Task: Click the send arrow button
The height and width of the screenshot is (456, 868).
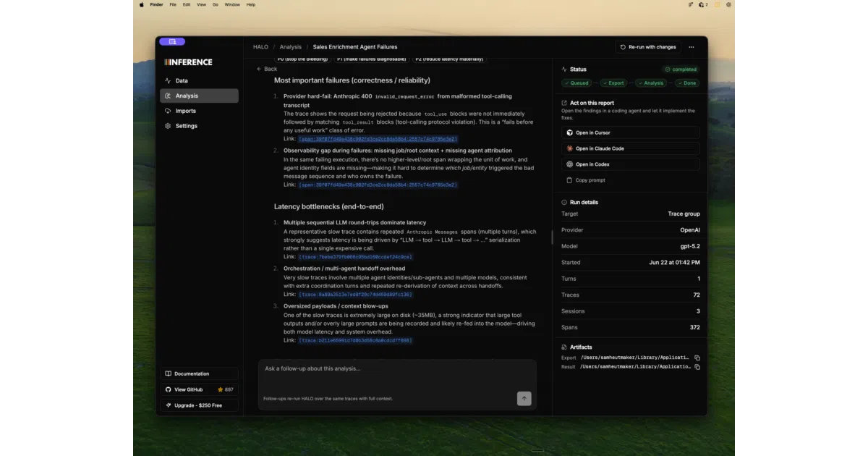Action: coord(524,398)
